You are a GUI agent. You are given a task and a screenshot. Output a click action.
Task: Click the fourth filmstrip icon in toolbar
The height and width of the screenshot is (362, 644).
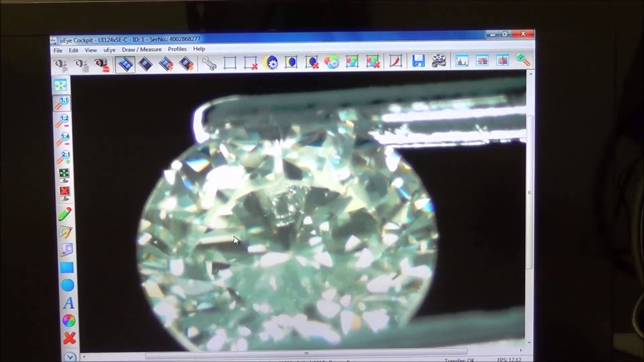(186, 64)
